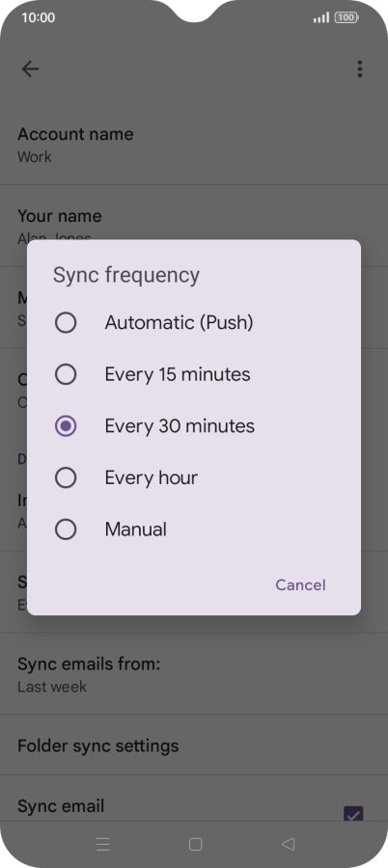Image resolution: width=388 pixels, height=868 pixels.
Task: Open Folder sync settings
Action: point(194,746)
